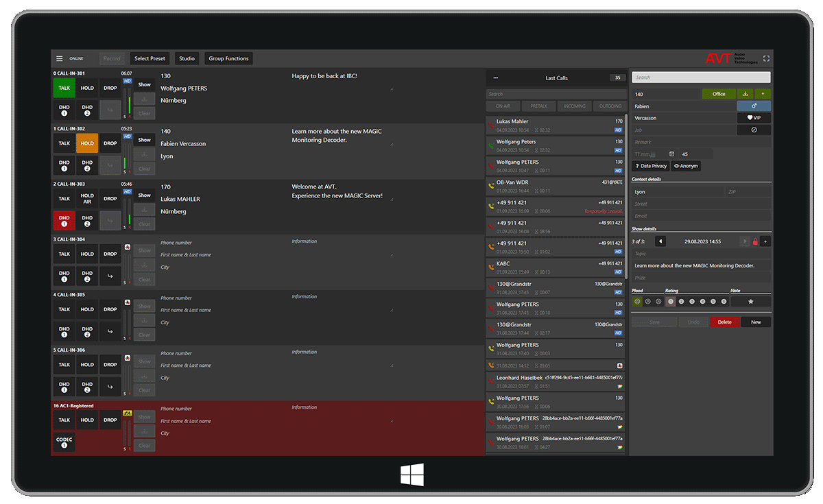Viewport: 823px width, 504px height.
Task: Click the blocked icon next to the Job field
Action: click(x=754, y=130)
